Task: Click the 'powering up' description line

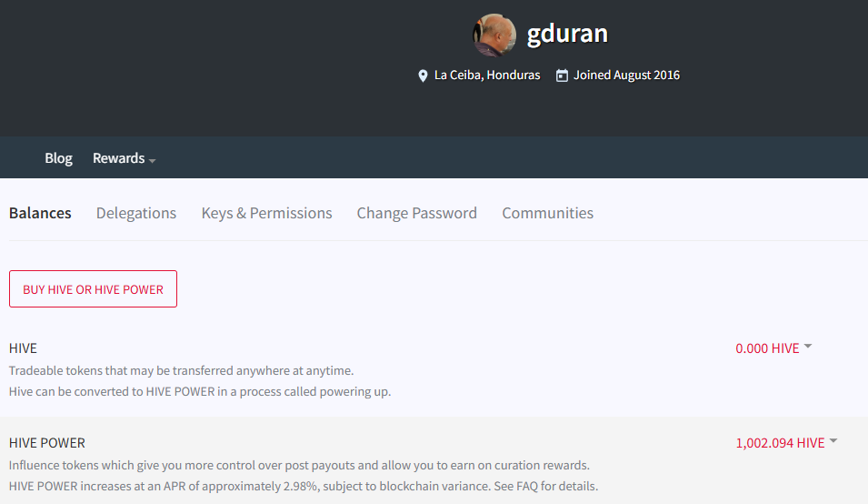Action: [x=200, y=391]
